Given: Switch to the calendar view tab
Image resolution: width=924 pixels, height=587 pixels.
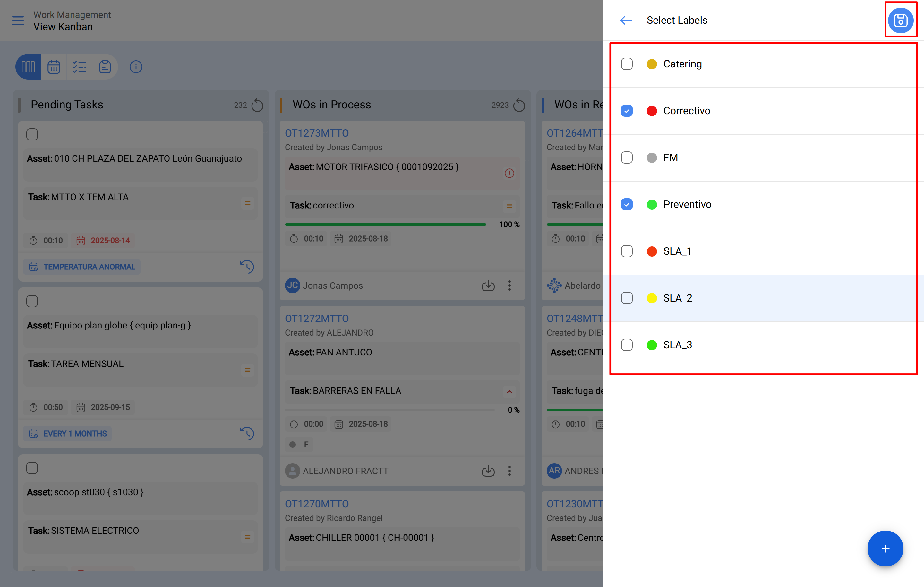Looking at the screenshot, I should tap(54, 67).
